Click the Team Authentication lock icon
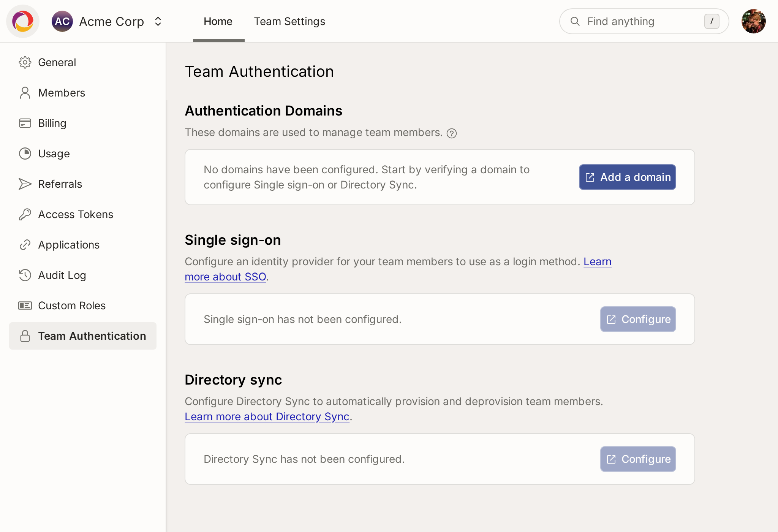The height and width of the screenshot is (532, 778). tap(25, 336)
